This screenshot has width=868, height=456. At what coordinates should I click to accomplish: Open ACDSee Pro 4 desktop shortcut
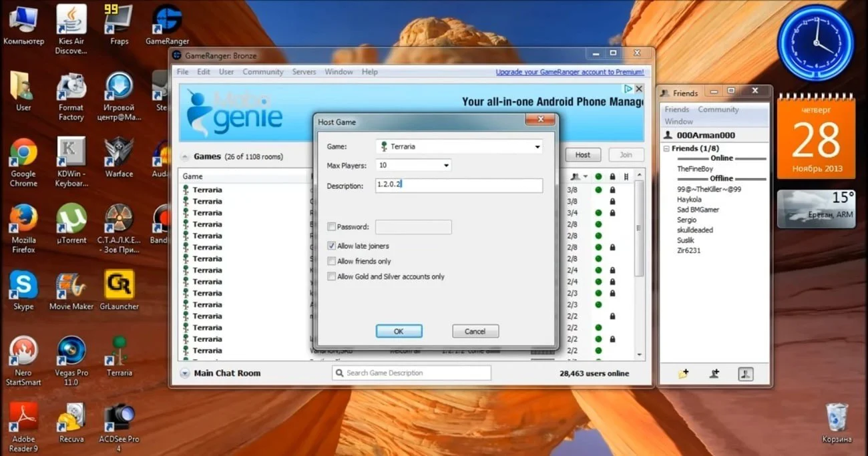[x=119, y=428]
